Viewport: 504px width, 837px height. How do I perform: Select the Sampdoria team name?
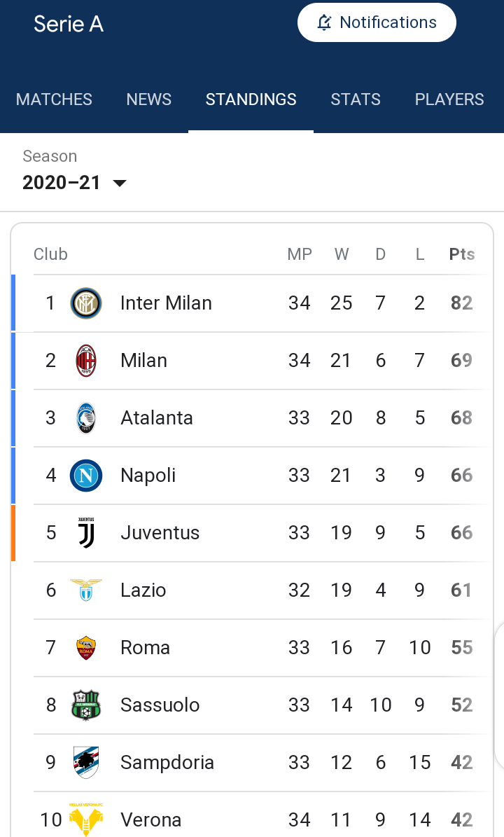(167, 763)
